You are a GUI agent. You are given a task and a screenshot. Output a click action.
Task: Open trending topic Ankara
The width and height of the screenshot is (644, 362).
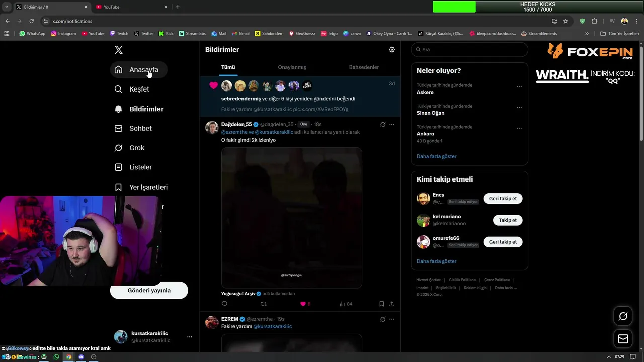click(x=425, y=134)
